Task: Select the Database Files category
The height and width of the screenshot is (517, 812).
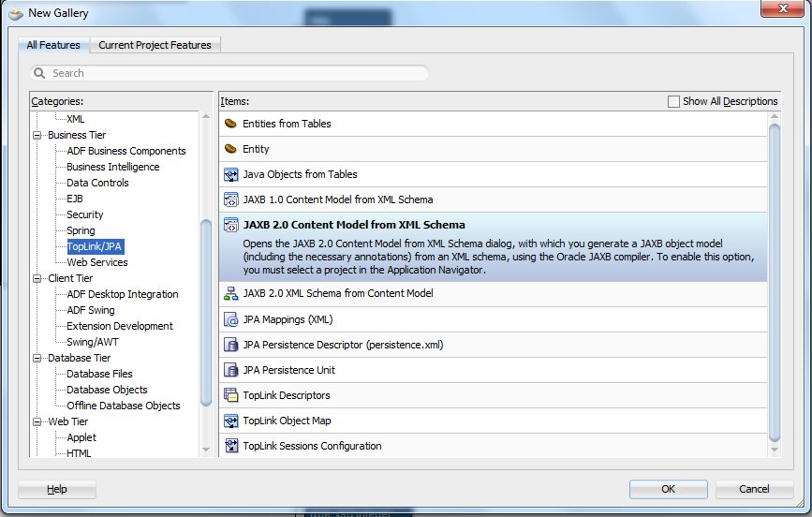Action: point(99,374)
